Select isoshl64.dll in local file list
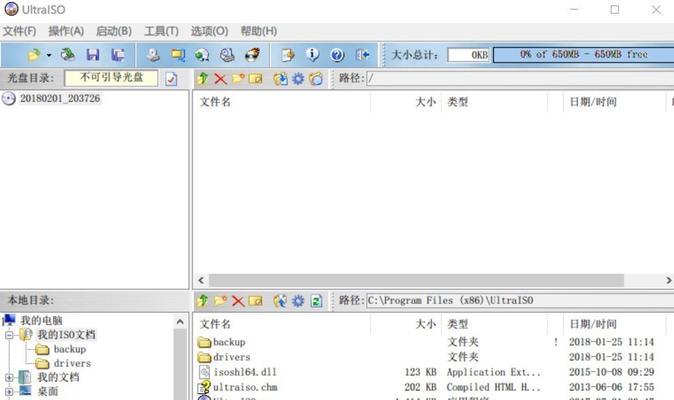 (245, 372)
